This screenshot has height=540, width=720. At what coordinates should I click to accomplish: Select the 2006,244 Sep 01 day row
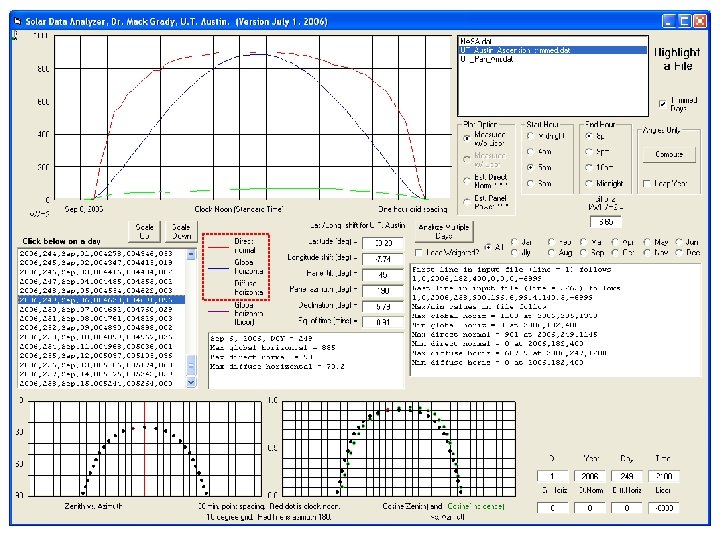tap(95, 253)
